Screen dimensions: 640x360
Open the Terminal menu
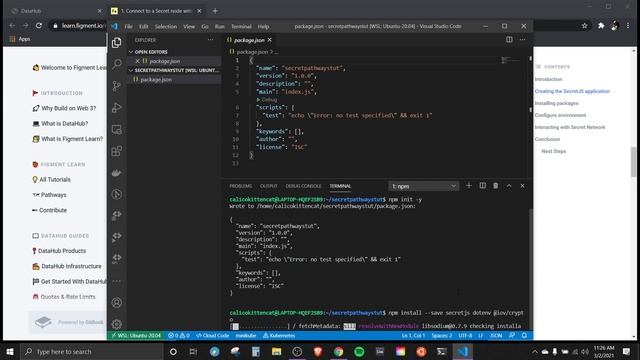coord(241,26)
